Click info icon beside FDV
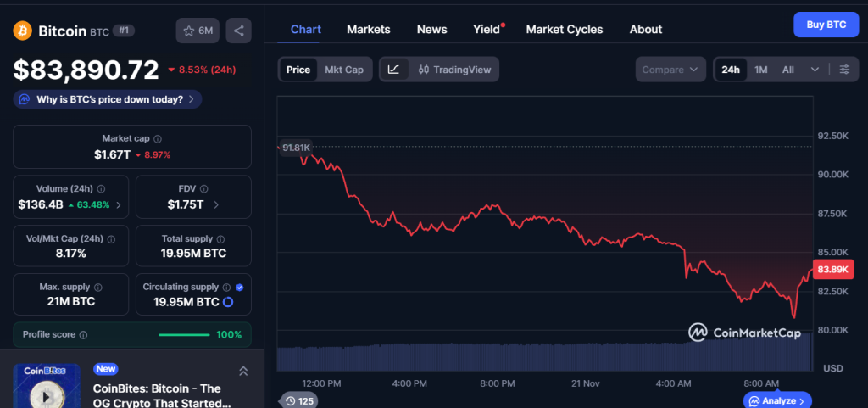This screenshot has width=868, height=408. tap(203, 189)
